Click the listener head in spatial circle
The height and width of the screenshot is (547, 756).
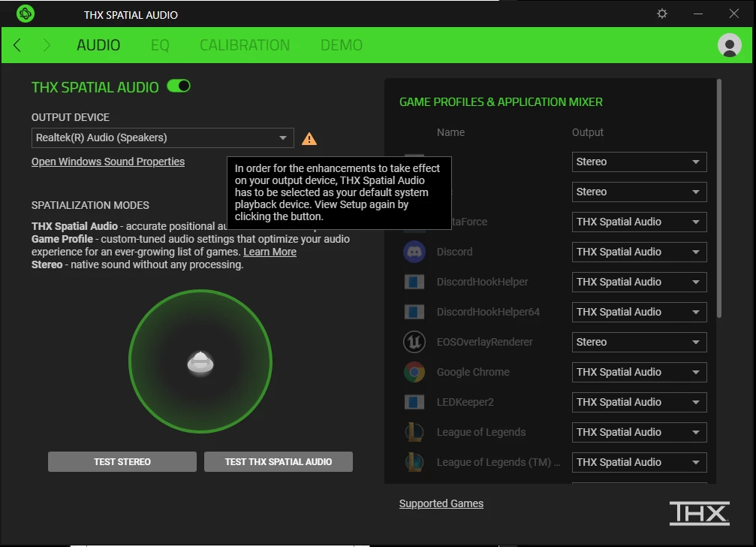(200, 363)
